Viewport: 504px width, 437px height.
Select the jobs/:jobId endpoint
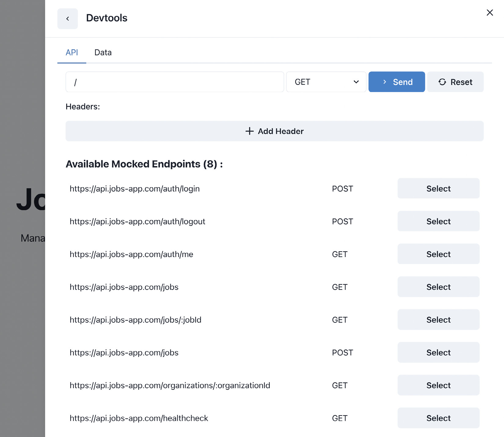(x=438, y=320)
